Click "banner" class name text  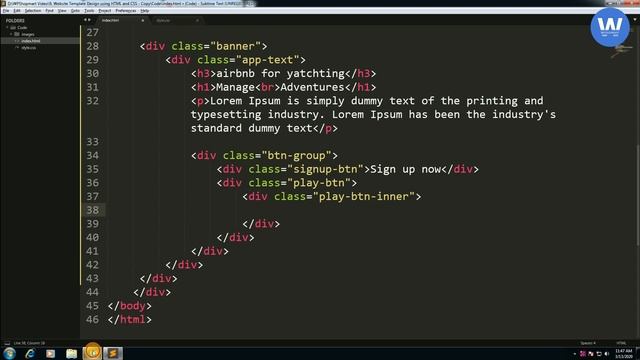pos(236,46)
